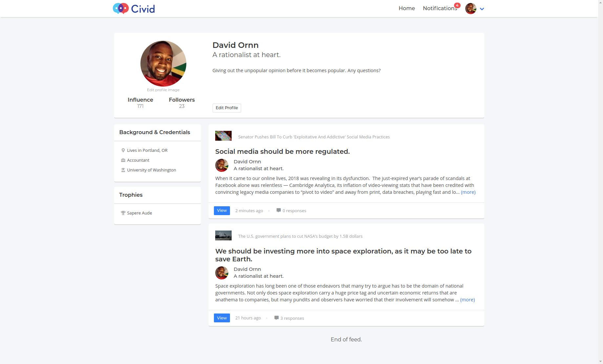This screenshot has width=603, height=364.
Task: Open the social media article thumbnail
Action: 223,136
